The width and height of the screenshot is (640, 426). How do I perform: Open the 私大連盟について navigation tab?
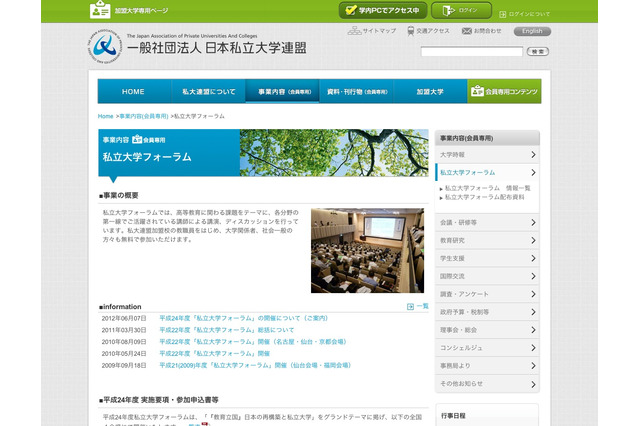(x=210, y=92)
